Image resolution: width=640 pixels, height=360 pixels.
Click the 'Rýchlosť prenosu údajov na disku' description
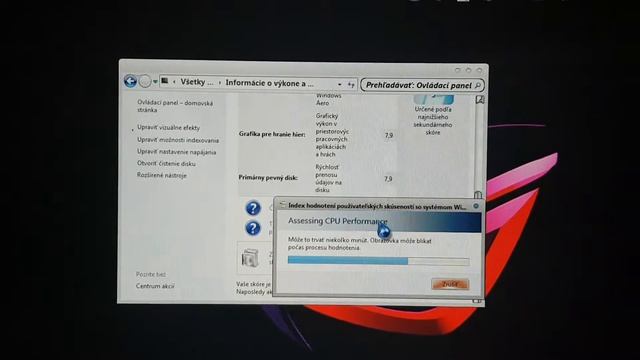[328, 178]
